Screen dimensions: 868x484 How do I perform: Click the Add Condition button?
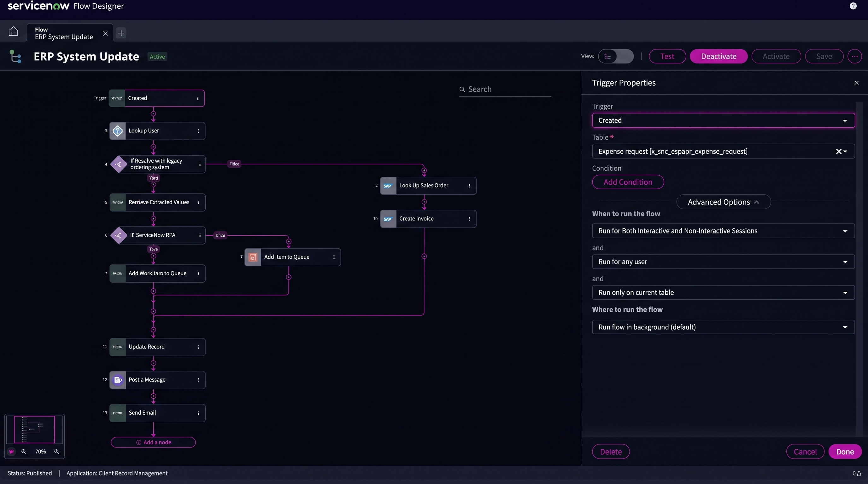point(628,182)
